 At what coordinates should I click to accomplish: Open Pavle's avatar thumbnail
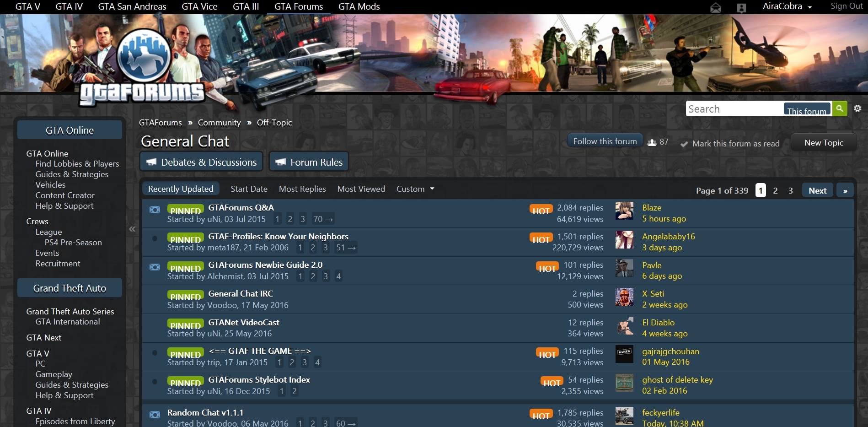tap(624, 268)
